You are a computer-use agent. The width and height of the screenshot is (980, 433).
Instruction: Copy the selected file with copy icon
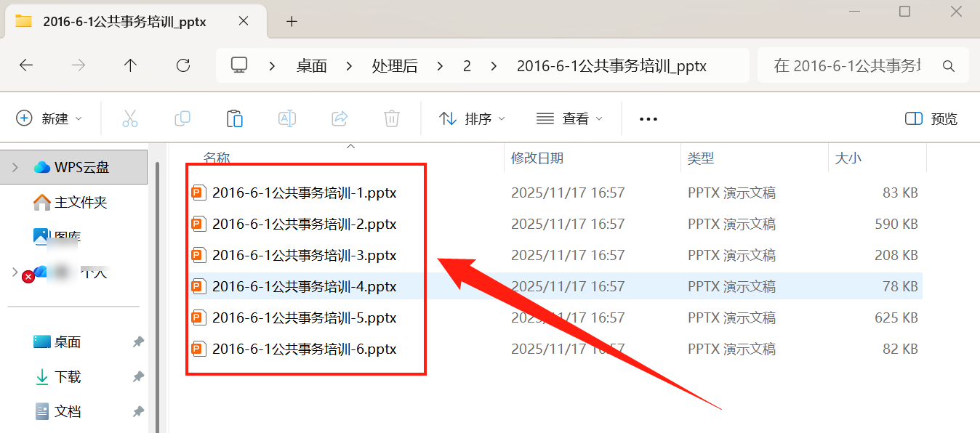(182, 118)
